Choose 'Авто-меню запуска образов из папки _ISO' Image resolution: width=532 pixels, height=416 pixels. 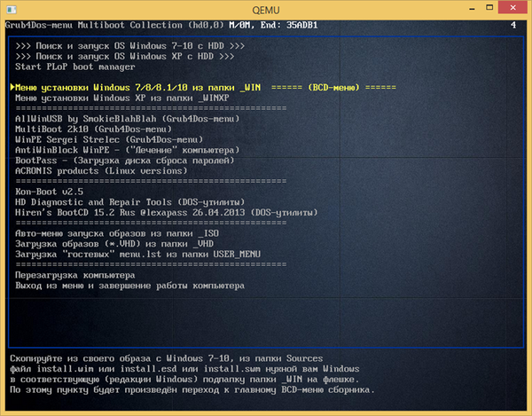pyautogui.click(x=117, y=233)
